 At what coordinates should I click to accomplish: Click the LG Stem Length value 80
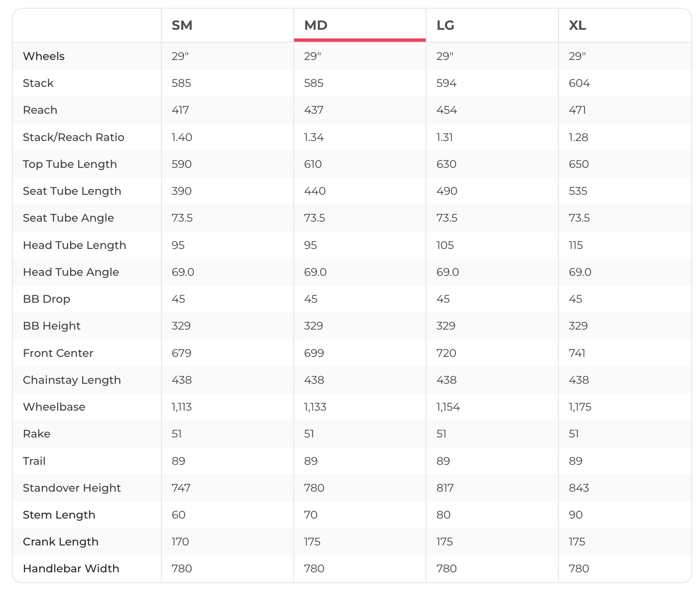[443, 515]
